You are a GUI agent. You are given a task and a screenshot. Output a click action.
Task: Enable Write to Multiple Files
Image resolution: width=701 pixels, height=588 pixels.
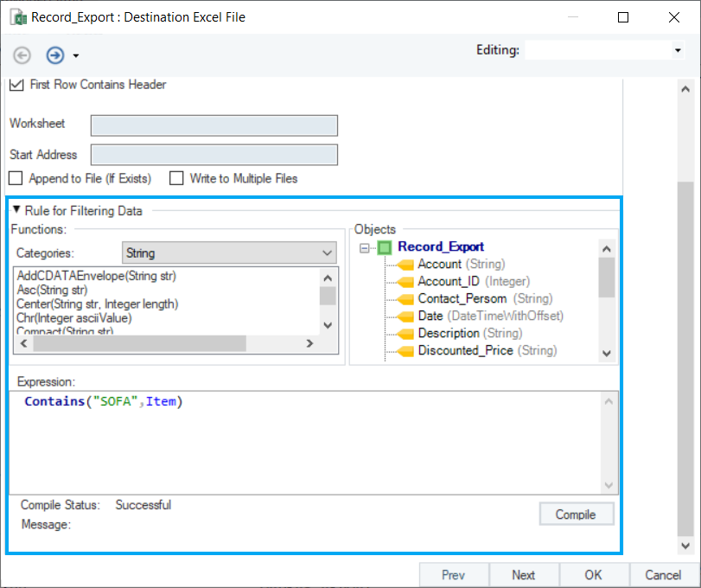tap(176, 178)
